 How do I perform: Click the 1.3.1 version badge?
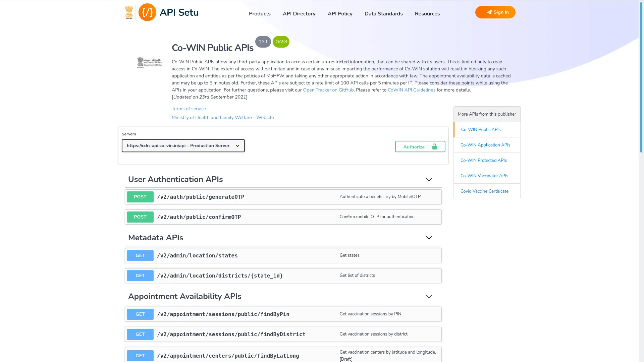(263, 42)
